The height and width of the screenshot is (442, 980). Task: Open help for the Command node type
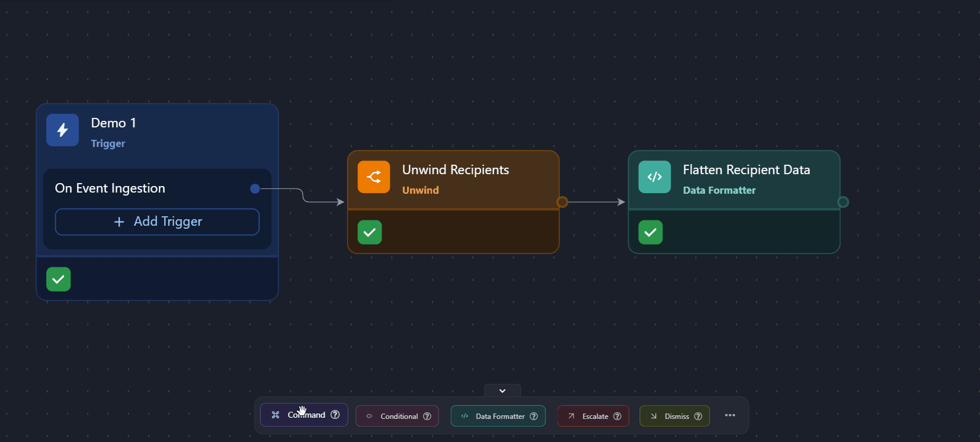click(x=335, y=415)
